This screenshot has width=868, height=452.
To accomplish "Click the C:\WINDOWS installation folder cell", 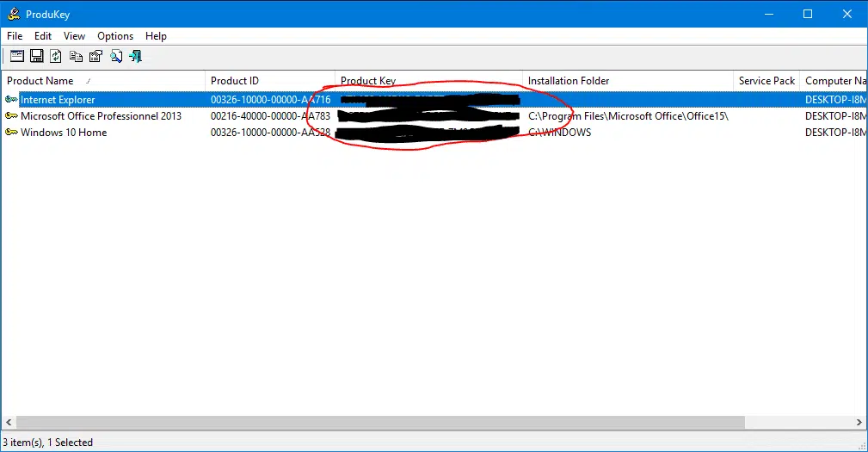I will (560, 133).
